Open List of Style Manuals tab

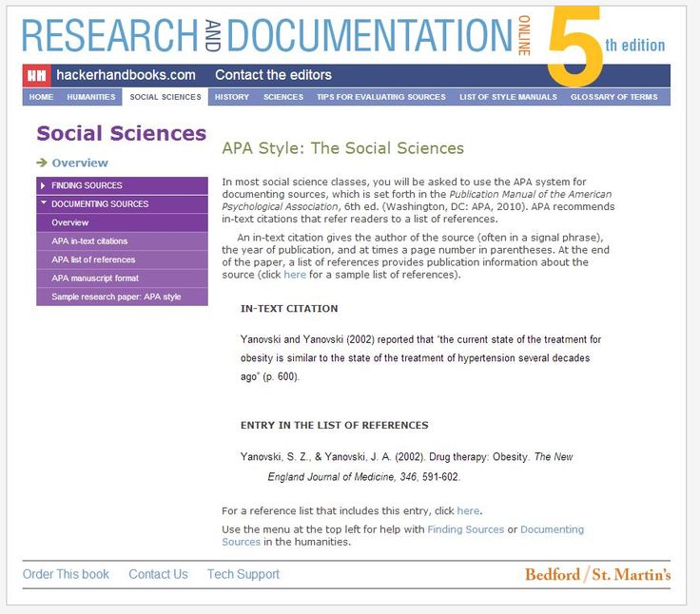[508, 97]
